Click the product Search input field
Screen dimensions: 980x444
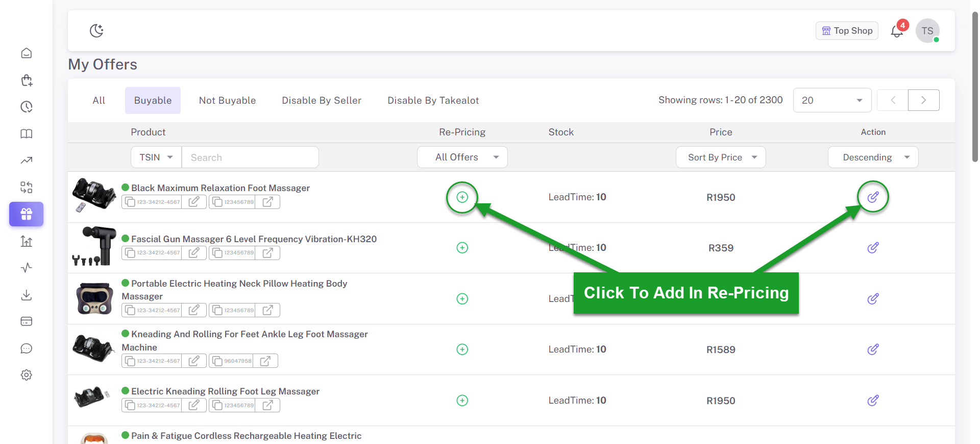(x=250, y=157)
